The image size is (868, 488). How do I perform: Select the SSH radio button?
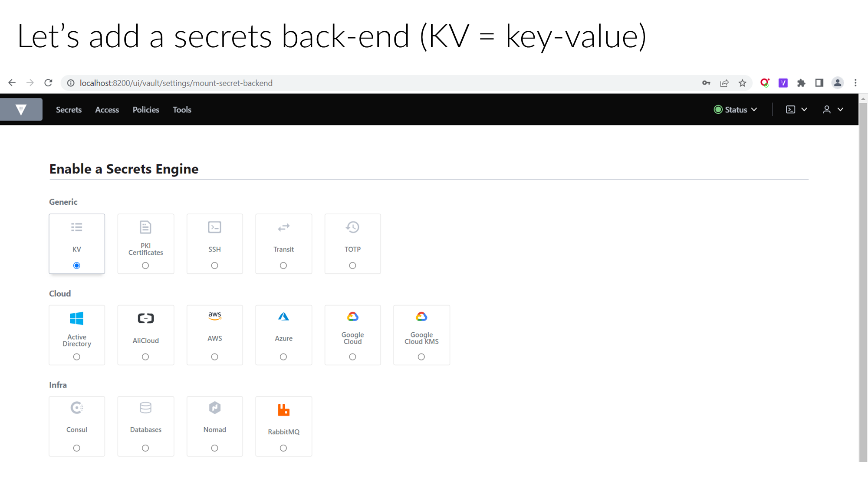coord(214,265)
